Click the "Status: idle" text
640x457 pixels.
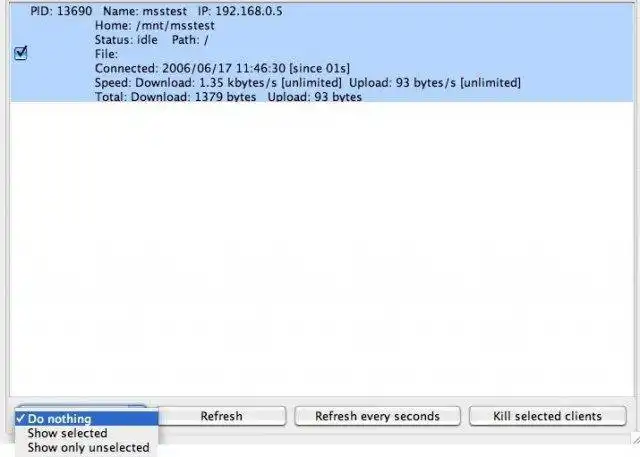pos(126,40)
